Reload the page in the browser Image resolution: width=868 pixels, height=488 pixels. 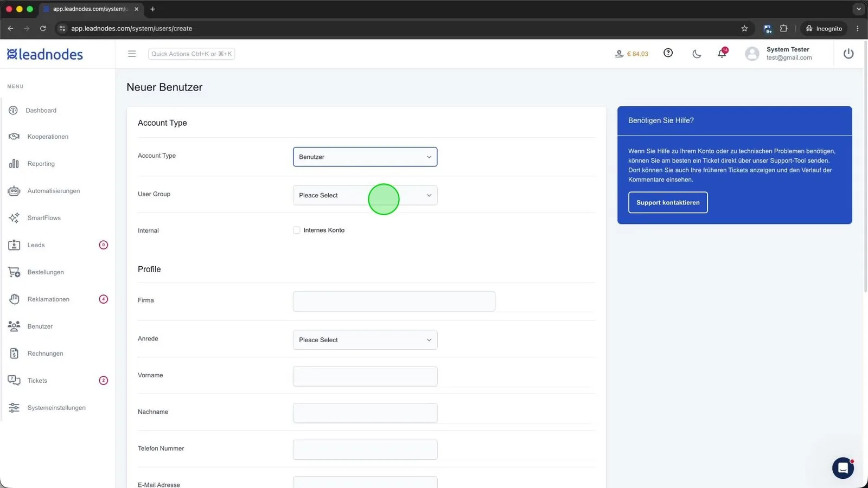point(43,28)
